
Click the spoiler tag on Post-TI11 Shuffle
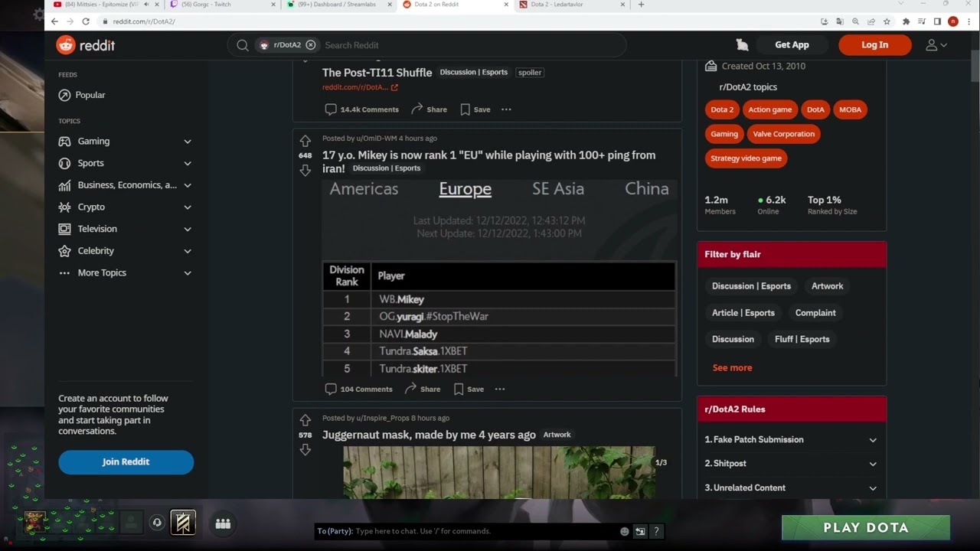530,73
